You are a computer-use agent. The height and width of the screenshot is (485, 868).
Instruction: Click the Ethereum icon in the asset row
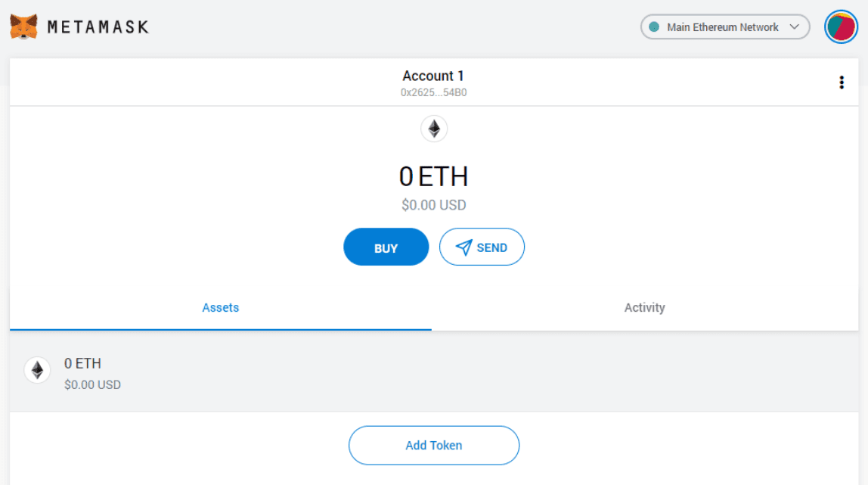click(37, 370)
